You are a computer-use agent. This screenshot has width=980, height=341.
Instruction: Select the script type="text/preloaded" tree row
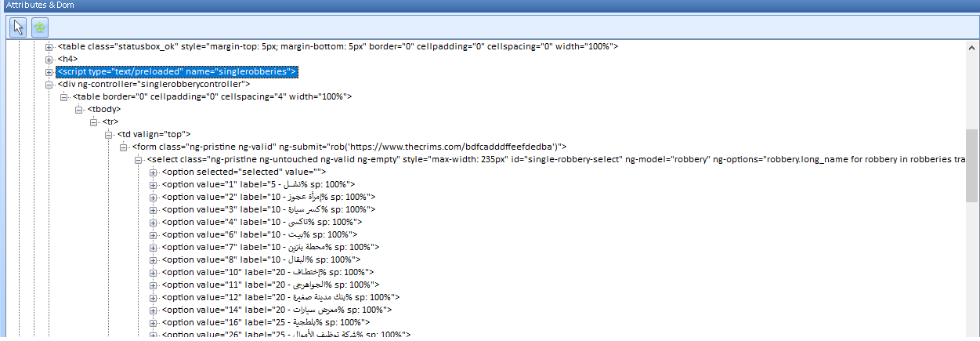click(x=177, y=72)
